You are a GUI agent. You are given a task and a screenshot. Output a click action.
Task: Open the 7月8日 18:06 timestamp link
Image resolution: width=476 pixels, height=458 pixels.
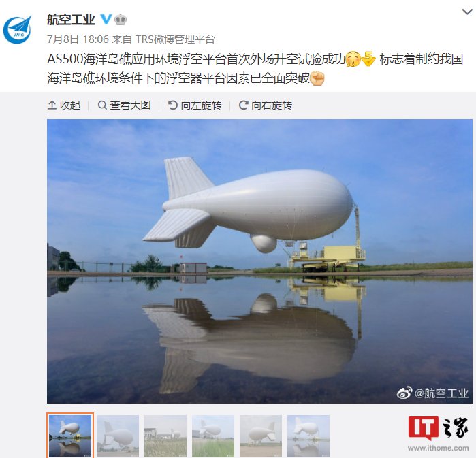coord(78,39)
